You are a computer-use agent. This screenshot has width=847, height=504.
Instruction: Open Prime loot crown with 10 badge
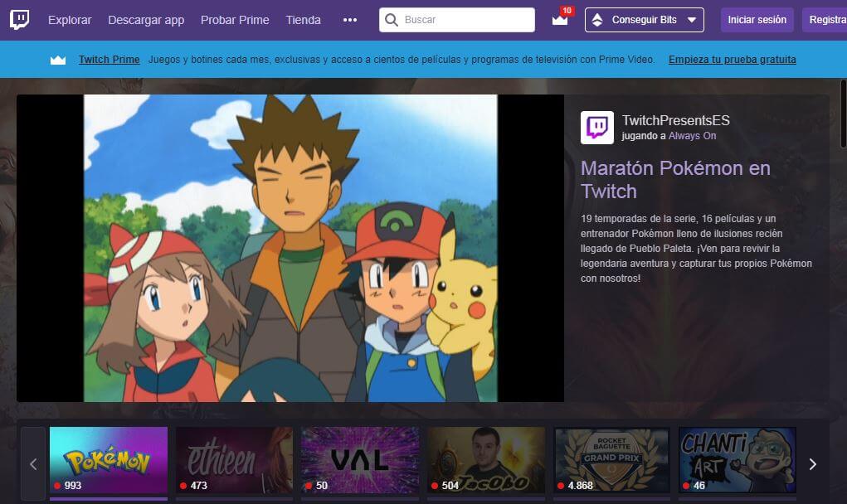pos(562,17)
